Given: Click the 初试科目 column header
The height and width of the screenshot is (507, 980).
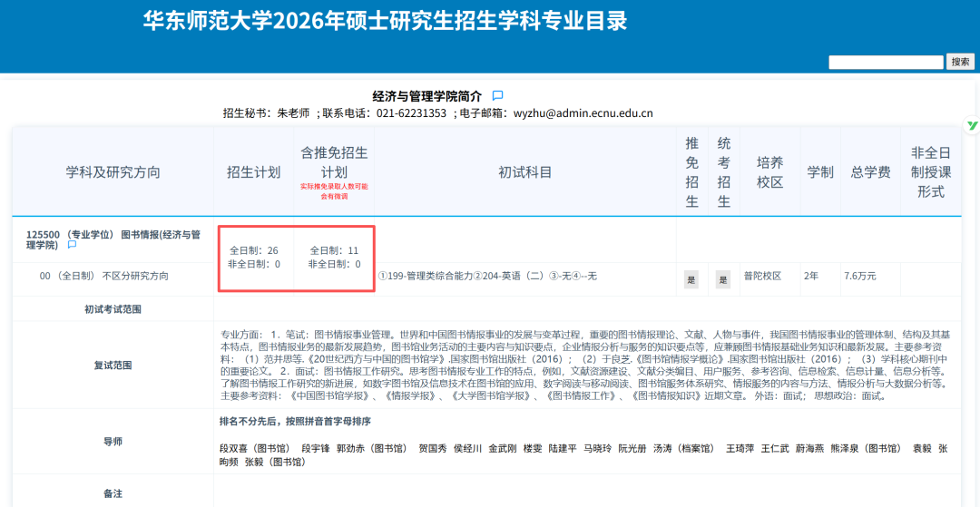Looking at the screenshot, I should click(525, 172).
